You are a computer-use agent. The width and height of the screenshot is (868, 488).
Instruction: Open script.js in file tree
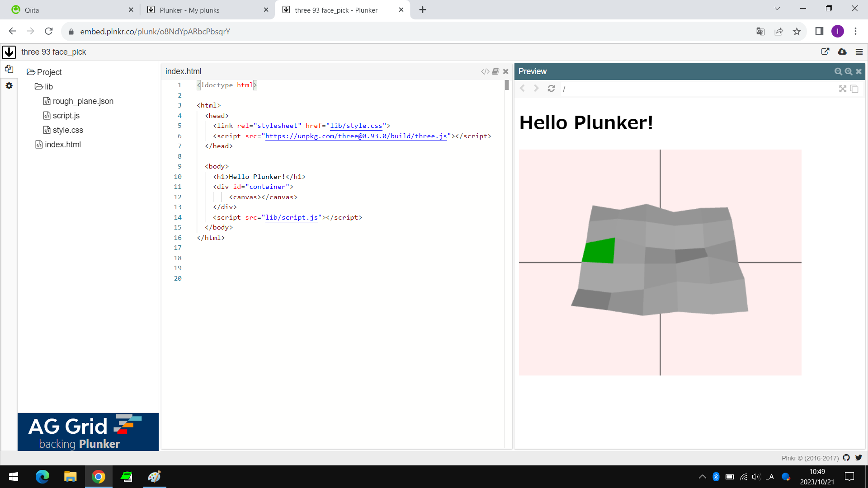point(66,116)
